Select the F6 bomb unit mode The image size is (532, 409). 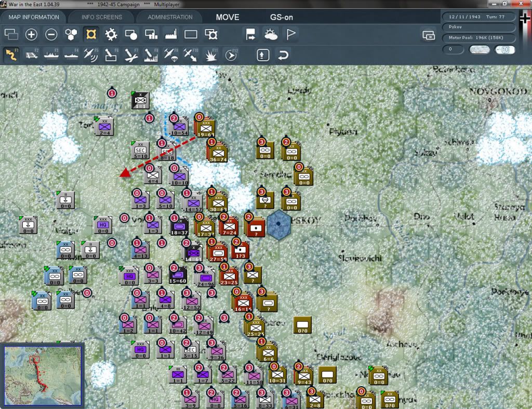(111, 55)
